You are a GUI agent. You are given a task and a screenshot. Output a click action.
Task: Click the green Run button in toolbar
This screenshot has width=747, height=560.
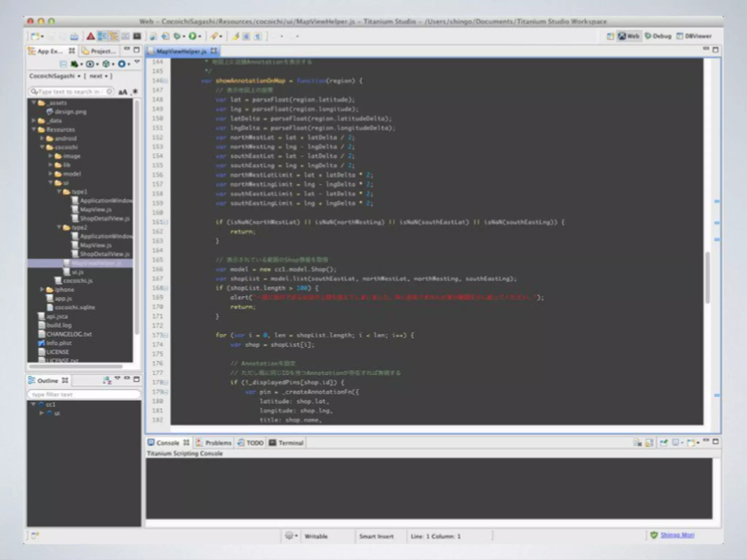coord(193,36)
